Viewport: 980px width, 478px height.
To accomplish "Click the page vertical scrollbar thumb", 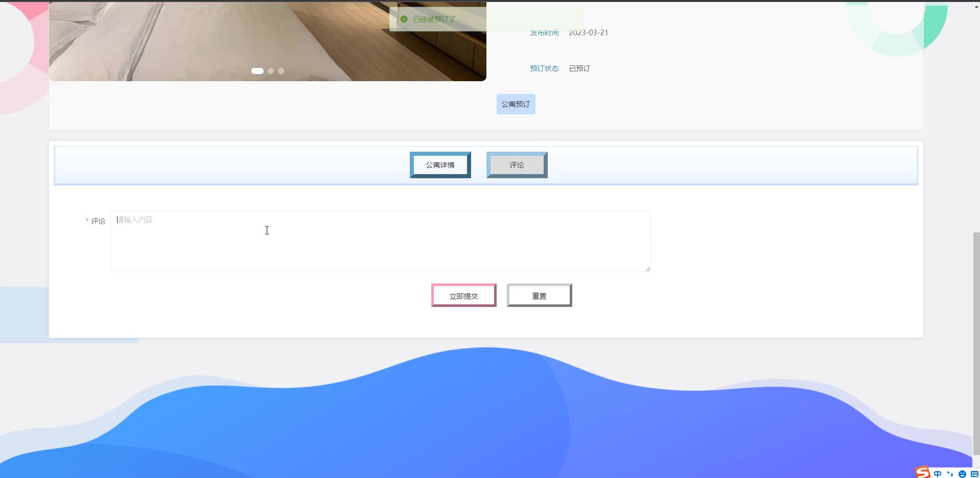I will [976, 343].
